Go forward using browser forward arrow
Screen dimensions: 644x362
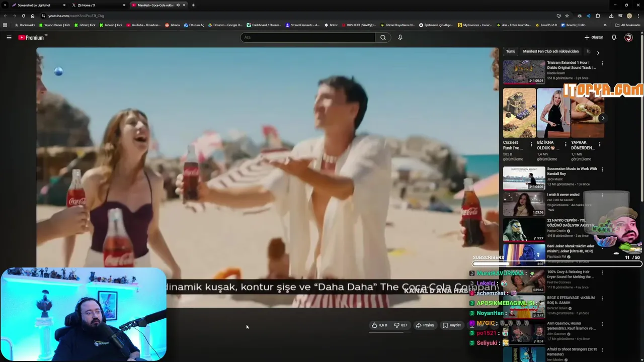[14, 16]
